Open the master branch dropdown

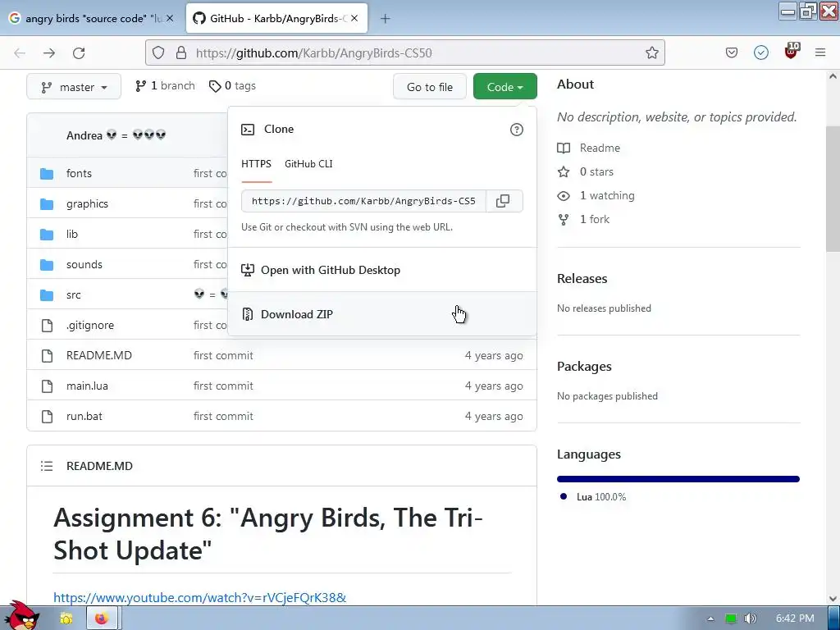pyautogui.click(x=74, y=87)
